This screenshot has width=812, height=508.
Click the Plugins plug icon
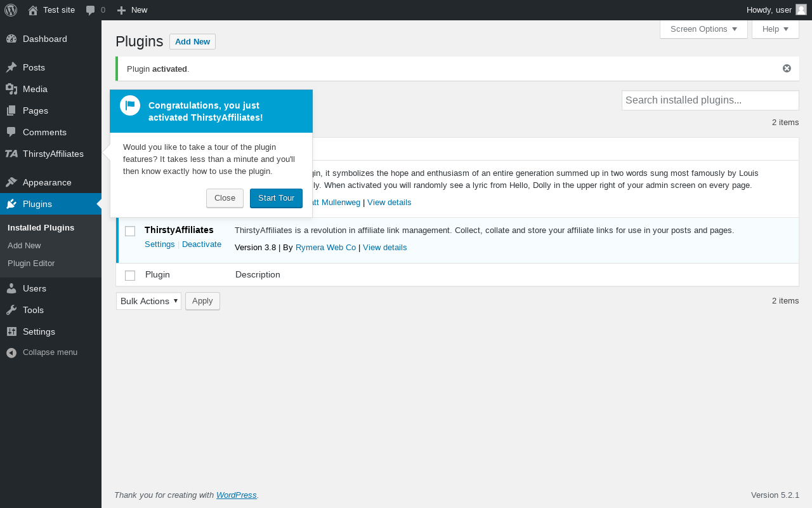11,204
